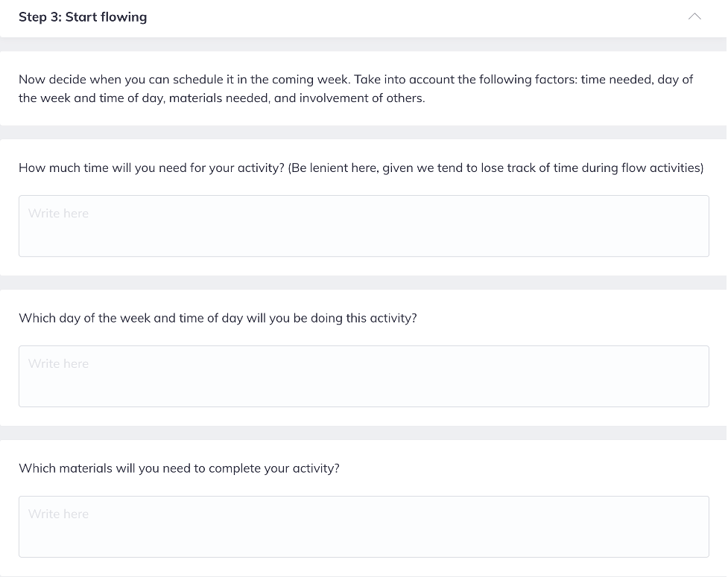Click the "Which day of the week" question text
Screen dimensions: 728x577
pos(218,318)
